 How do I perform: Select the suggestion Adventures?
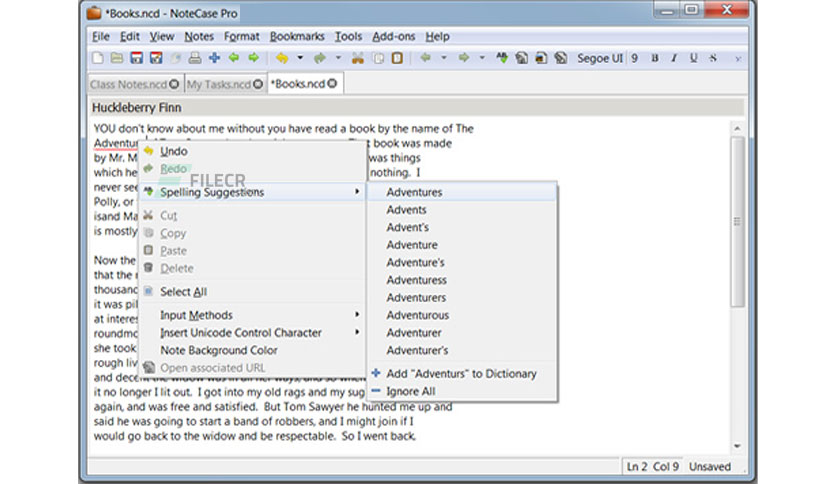tap(462, 192)
